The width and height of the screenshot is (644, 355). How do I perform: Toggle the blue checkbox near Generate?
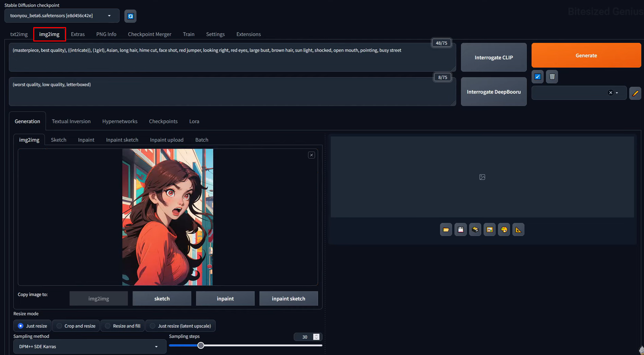pyautogui.click(x=537, y=76)
